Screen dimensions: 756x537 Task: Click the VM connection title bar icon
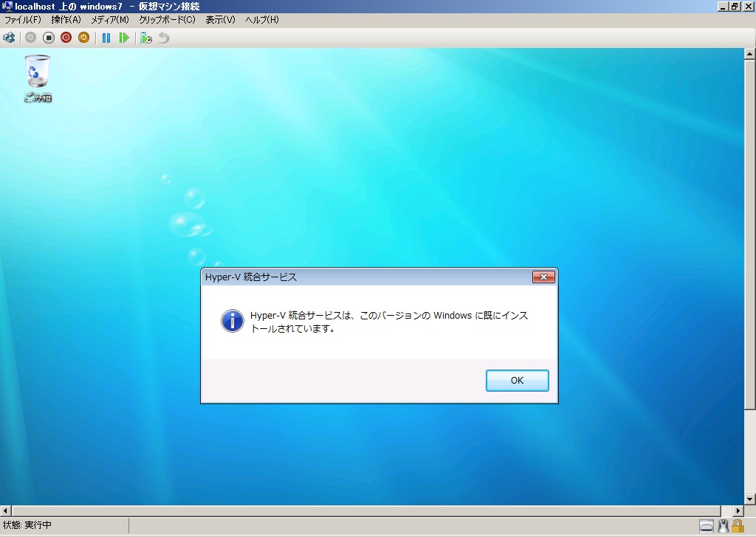pyautogui.click(x=7, y=6)
